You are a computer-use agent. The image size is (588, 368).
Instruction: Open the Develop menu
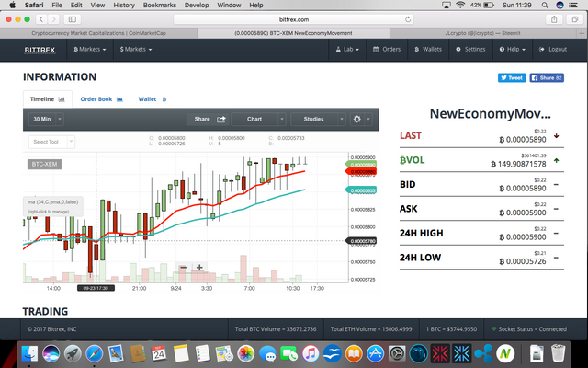pyautogui.click(x=197, y=6)
